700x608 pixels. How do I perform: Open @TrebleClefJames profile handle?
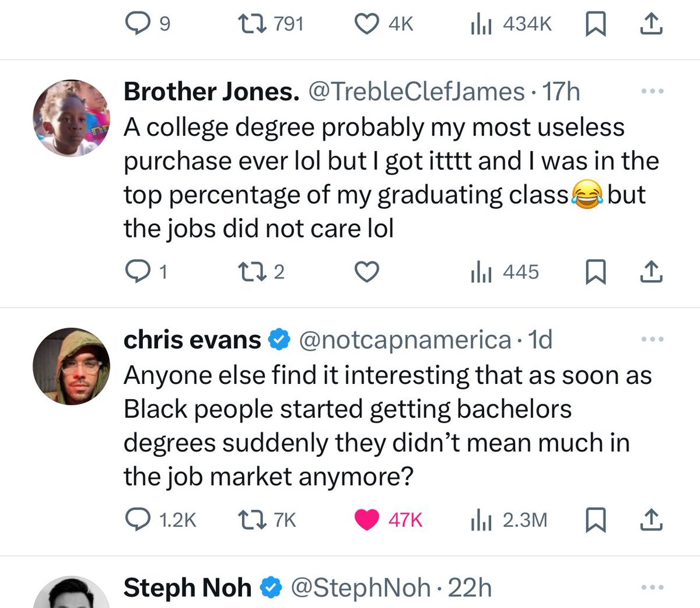point(416,92)
